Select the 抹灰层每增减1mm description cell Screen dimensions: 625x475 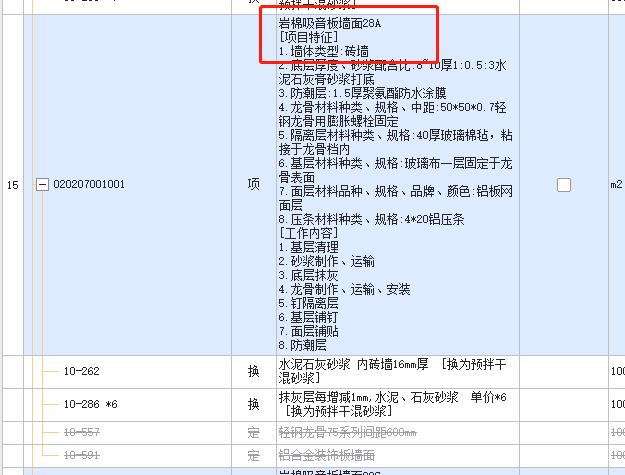click(x=397, y=405)
